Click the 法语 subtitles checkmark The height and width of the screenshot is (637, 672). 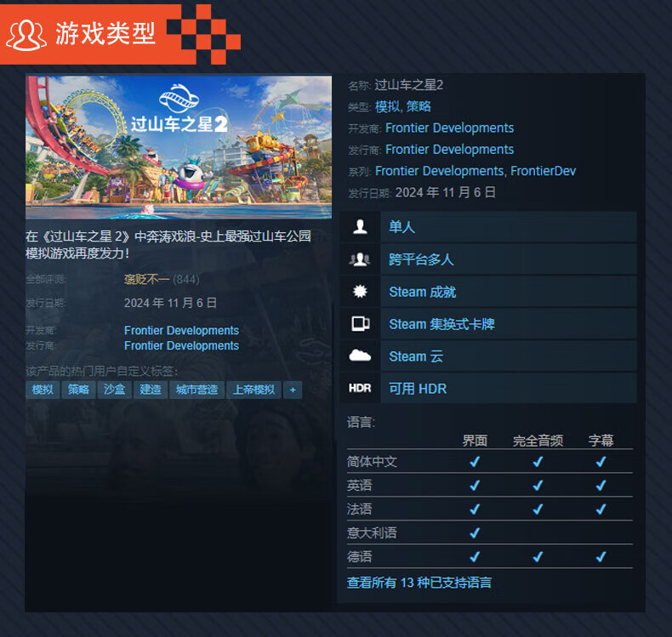click(601, 509)
